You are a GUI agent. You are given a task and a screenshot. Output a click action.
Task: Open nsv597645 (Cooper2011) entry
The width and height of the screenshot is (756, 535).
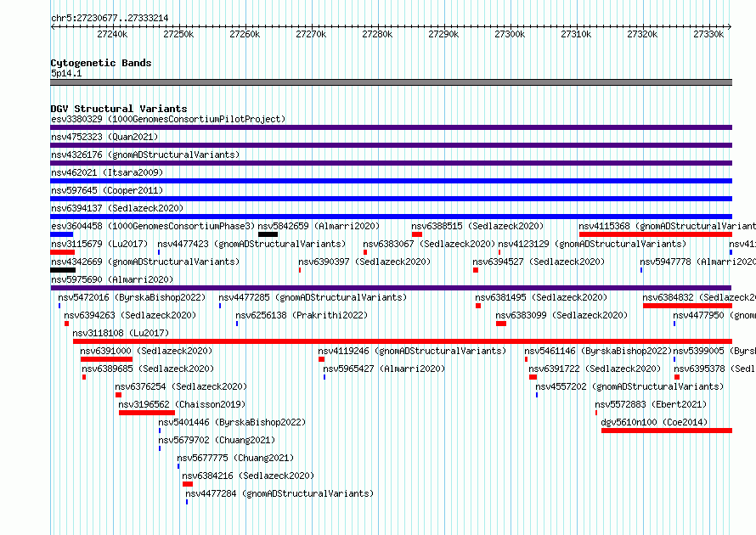click(107, 190)
